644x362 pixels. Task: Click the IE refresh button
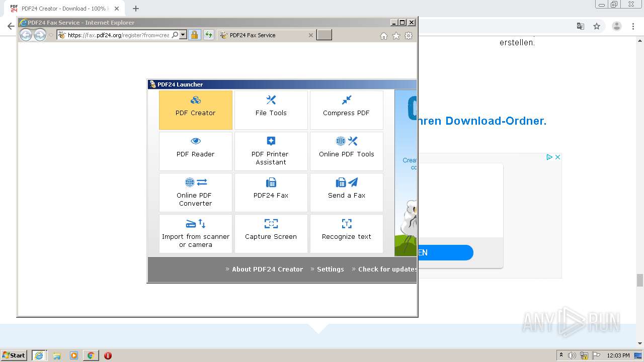coord(209,35)
